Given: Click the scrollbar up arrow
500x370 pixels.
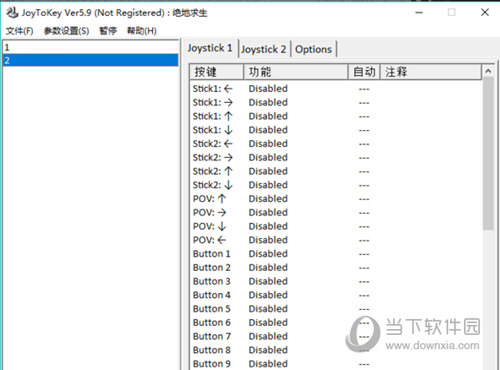Looking at the screenshot, I should [x=488, y=71].
